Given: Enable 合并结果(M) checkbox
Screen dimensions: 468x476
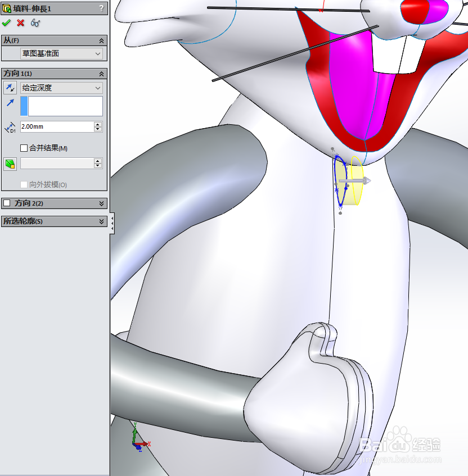Looking at the screenshot, I should click(x=24, y=148).
